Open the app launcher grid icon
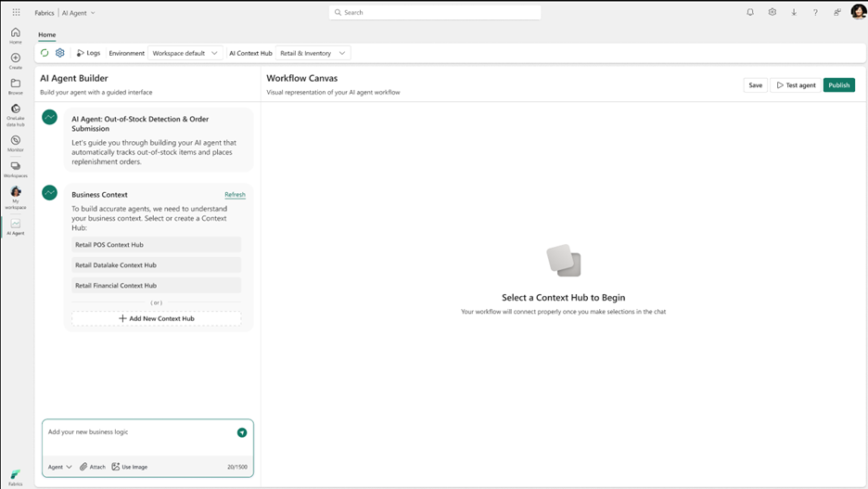 tap(16, 12)
